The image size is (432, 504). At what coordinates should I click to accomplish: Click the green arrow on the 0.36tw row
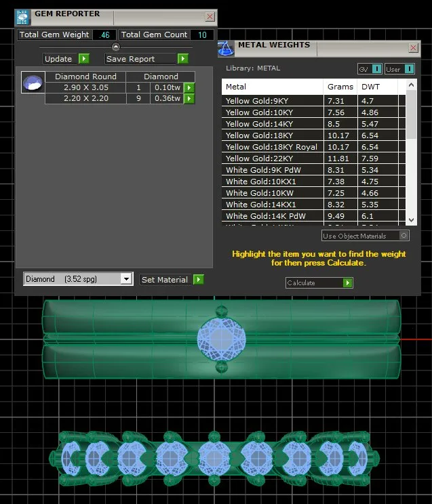click(x=189, y=98)
